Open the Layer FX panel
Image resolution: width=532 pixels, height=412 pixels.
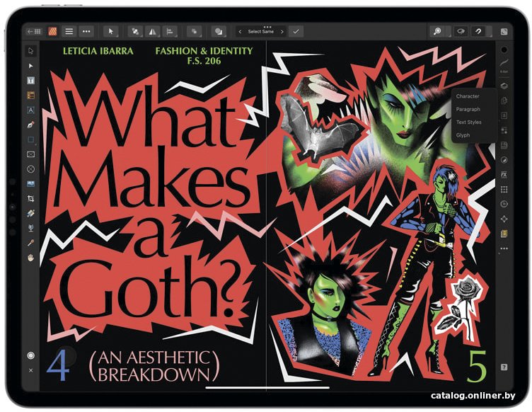click(504, 174)
